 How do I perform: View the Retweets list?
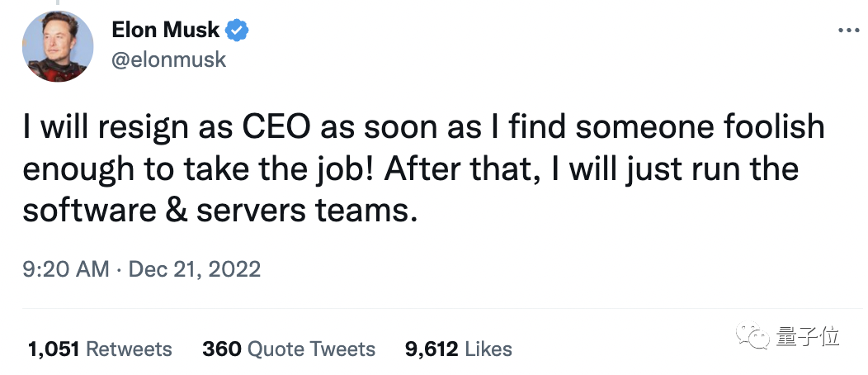tap(129, 349)
